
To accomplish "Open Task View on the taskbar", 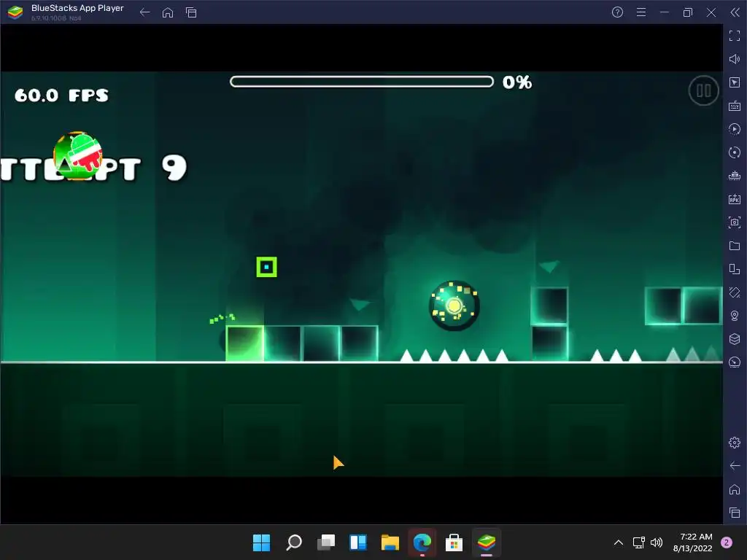I will 326,542.
